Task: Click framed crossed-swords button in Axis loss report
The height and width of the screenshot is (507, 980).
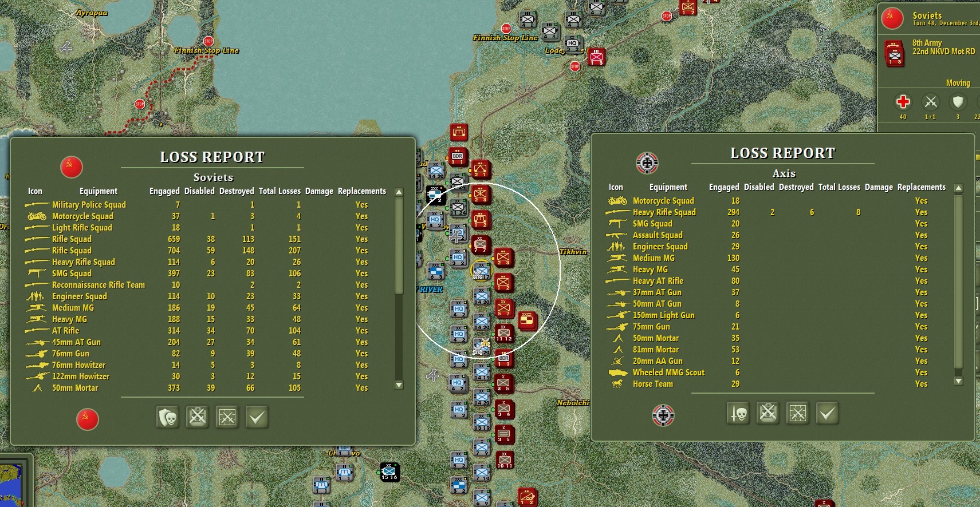Action: tap(798, 413)
